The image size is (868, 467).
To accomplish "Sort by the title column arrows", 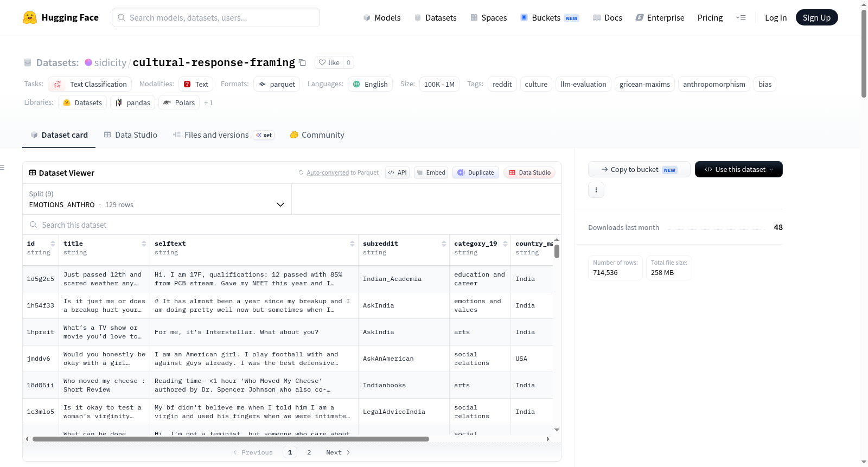I will point(144,244).
